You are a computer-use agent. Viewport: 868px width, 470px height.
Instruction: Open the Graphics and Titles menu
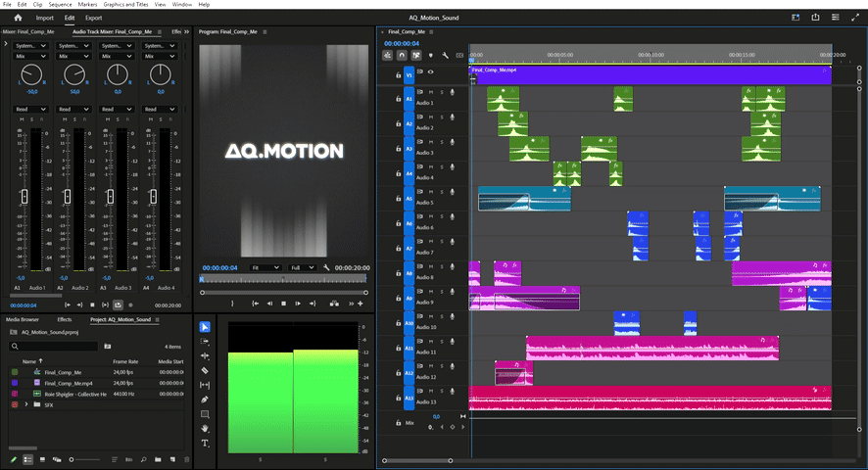pos(125,5)
